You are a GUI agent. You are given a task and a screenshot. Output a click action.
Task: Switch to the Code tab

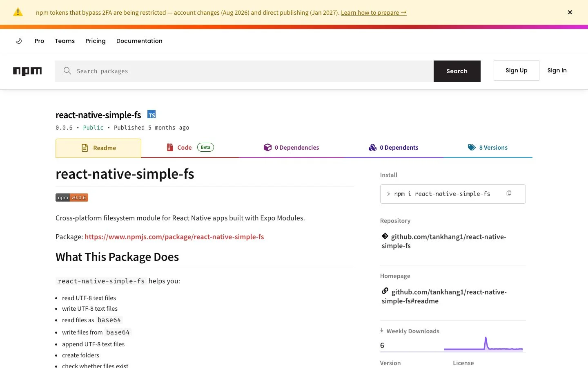(x=190, y=148)
